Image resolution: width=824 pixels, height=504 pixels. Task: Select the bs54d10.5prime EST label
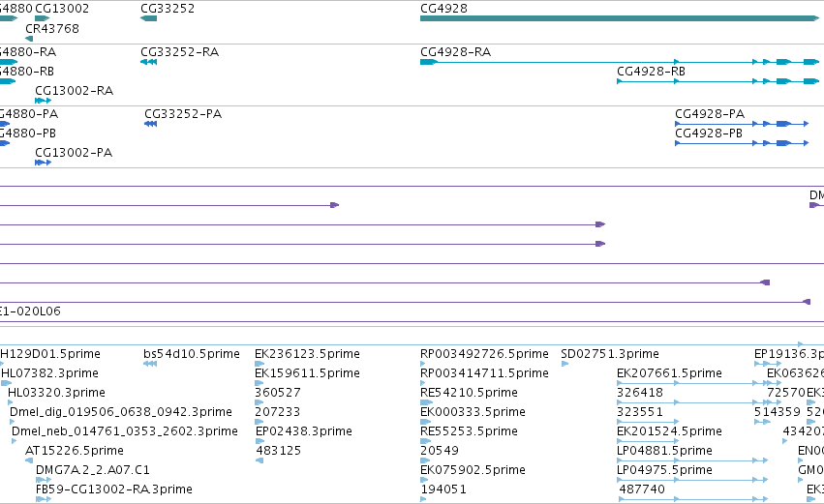(192, 354)
